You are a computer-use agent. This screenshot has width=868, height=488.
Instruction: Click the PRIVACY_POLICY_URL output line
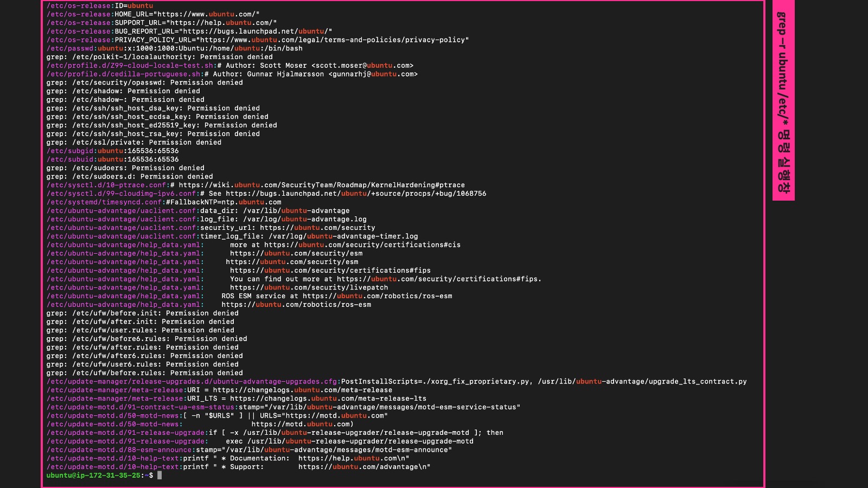258,40
